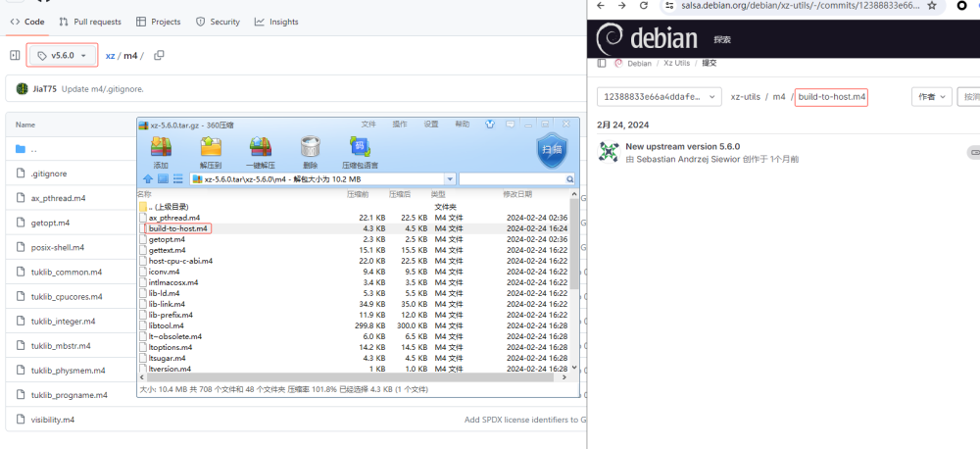Image resolution: width=980 pixels, height=449 pixels.
Task: Open JiaT75 author link
Action: [x=44, y=89]
